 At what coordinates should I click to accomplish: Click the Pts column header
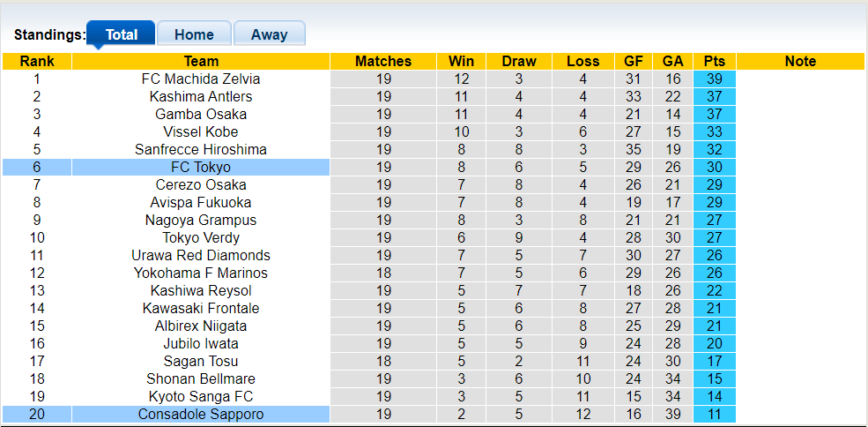[715, 61]
